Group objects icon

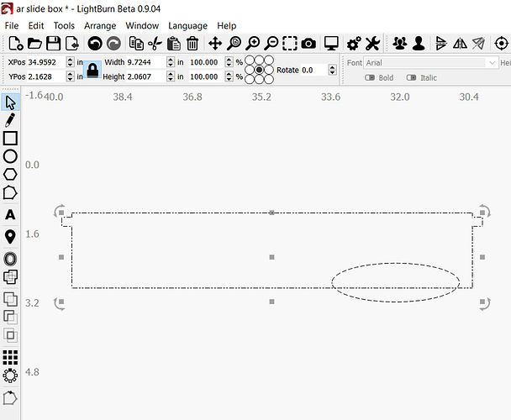(x=400, y=44)
